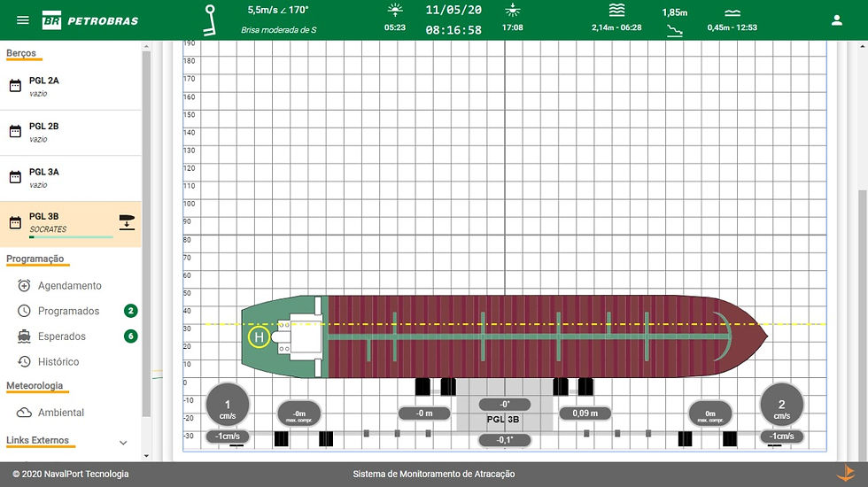Image resolution: width=868 pixels, height=487 pixels.
Task: Click the -0,1° angle indicator
Action: (504, 440)
